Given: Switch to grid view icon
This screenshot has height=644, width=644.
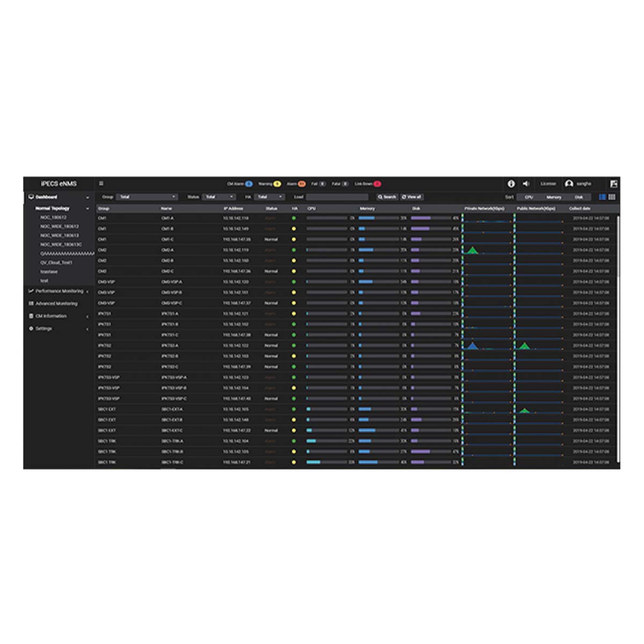Looking at the screenshot, I should click(612, 197).
